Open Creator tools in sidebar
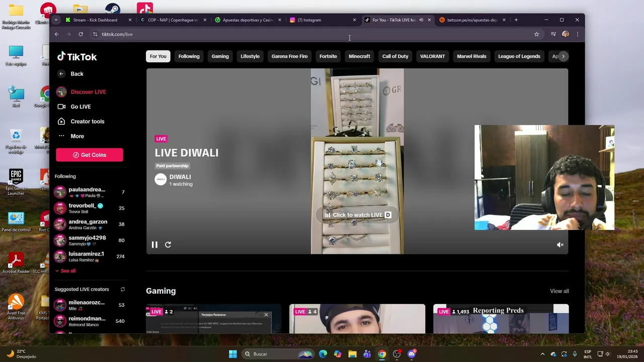 tap(81, 121)
